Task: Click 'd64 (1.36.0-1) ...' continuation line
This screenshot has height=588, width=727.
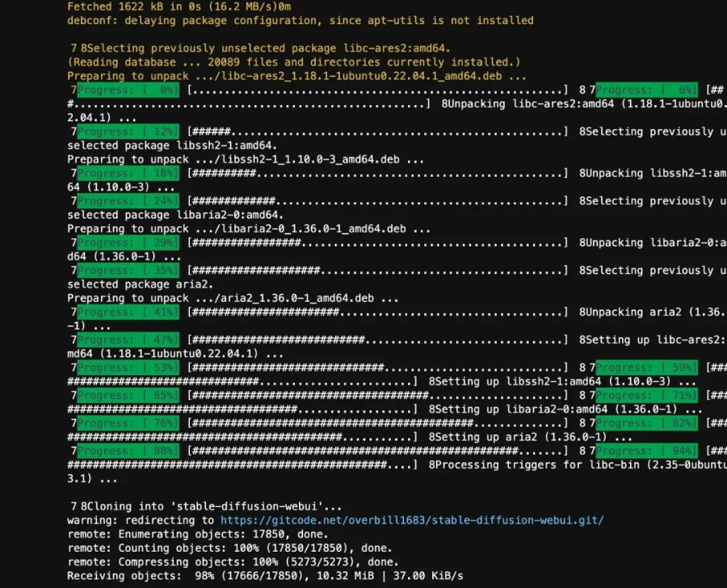Action: point(124,256)
